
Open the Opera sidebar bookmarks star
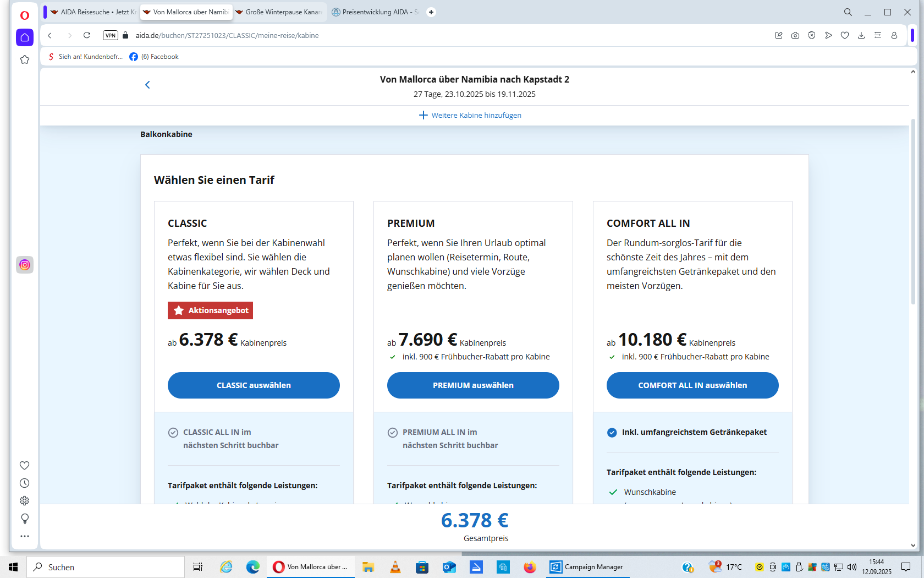[25, 59]
